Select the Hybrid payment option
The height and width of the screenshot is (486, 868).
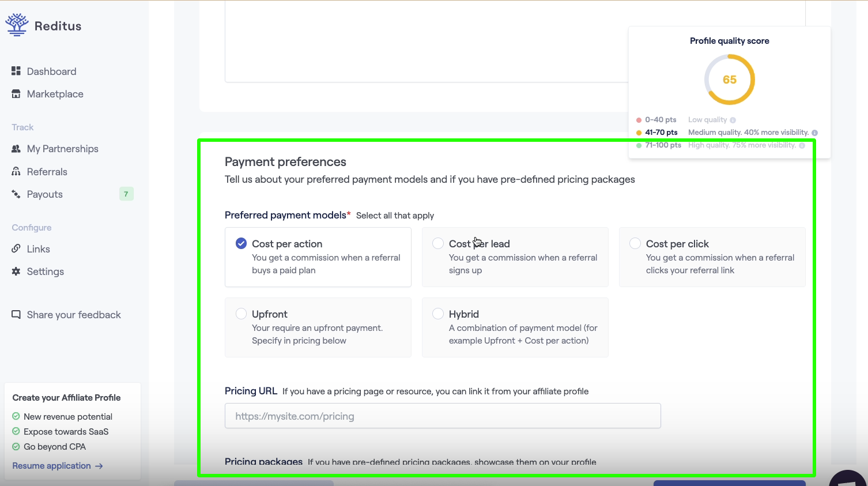pyautogui.click(x=438, y=314)
